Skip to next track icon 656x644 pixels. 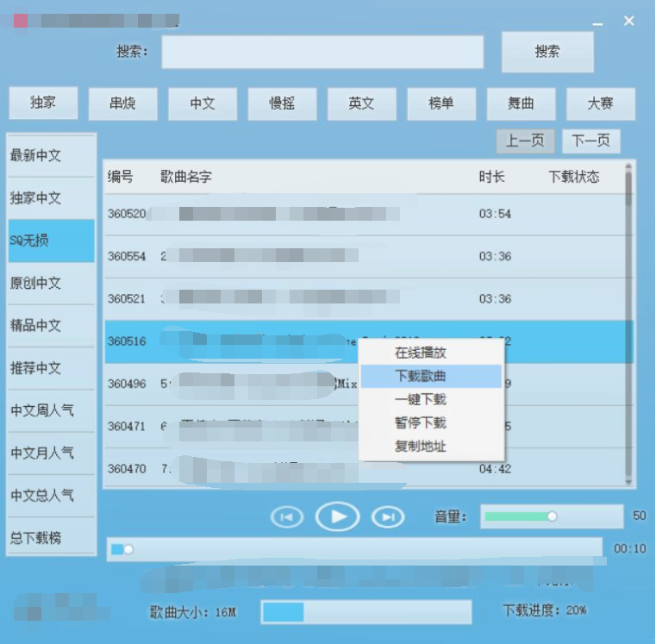pos(388,516)
